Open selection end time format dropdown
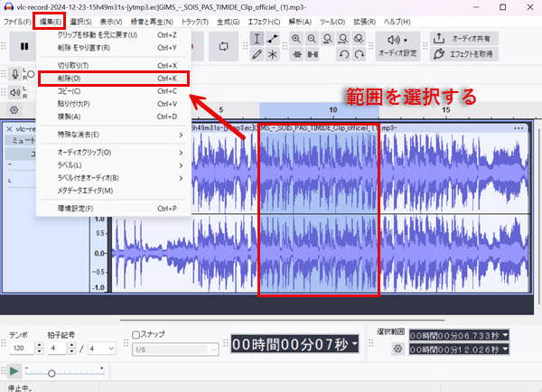542x392 pixels. coord(505,350)
